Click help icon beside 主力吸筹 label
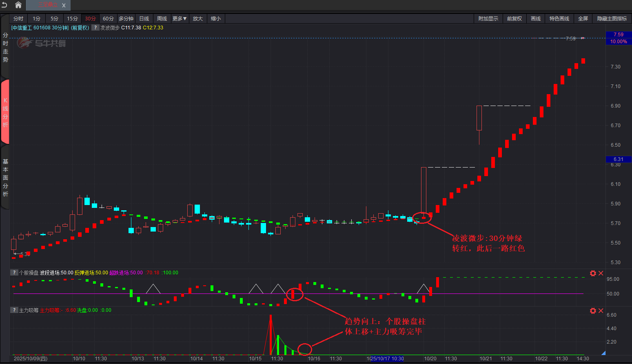Image resolution: width=632 pixels, height=364 pixels. (x=14, y=310)
